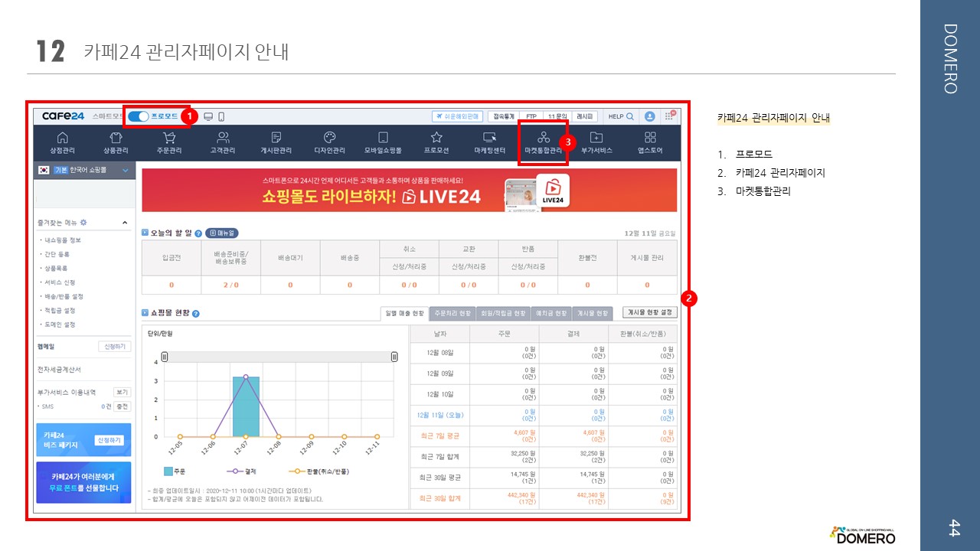Click 최근 30일 합계 row label
This screenshot has width=980, height=551.
[439, 498]
